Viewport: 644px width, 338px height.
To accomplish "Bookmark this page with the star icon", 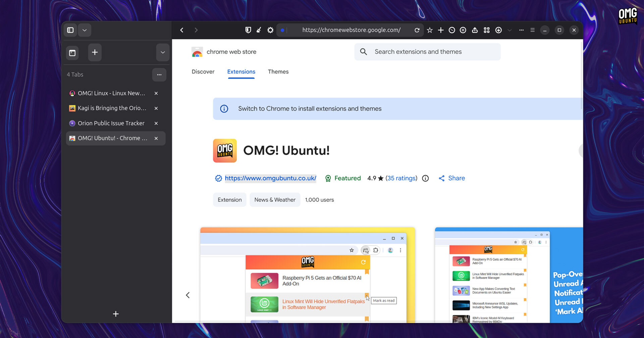I will click(x=430, y=30).
